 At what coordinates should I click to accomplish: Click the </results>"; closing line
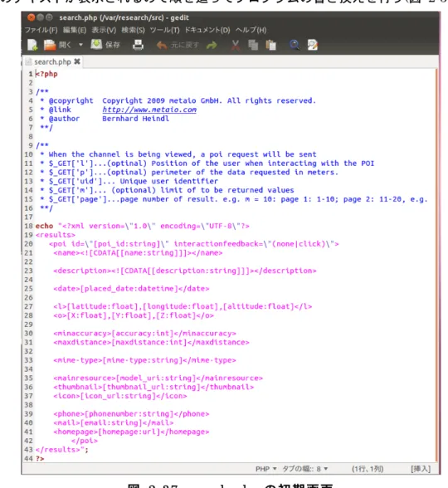click(62, 450)
